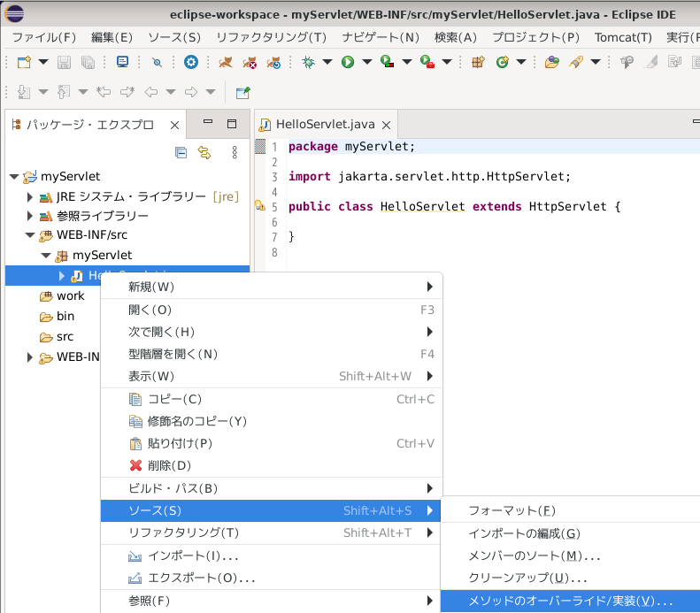Image resolution: width=700 pixels, height=613 pixels.
Task: Open the Coverage dropdown arrow
Action: click(407, 62)
